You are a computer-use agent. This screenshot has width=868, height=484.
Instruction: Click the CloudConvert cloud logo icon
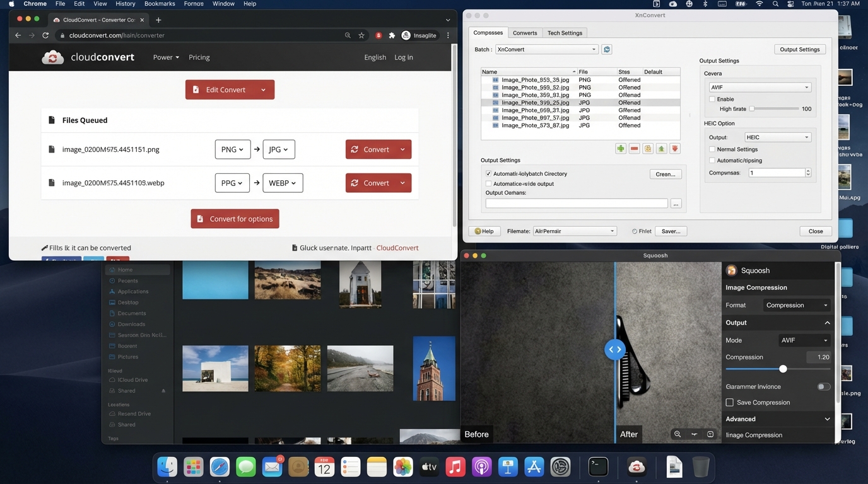53,57
